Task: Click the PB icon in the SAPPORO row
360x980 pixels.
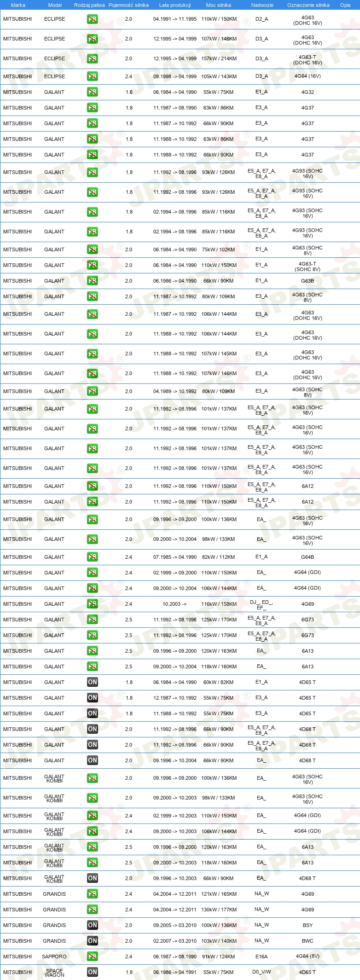Action: pos(92,957)
